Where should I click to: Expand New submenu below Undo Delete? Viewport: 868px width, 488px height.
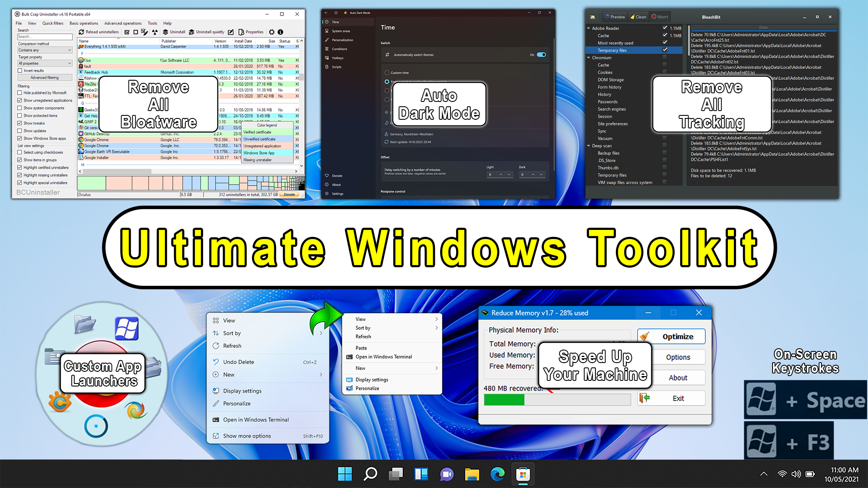[x=321, y=375]
